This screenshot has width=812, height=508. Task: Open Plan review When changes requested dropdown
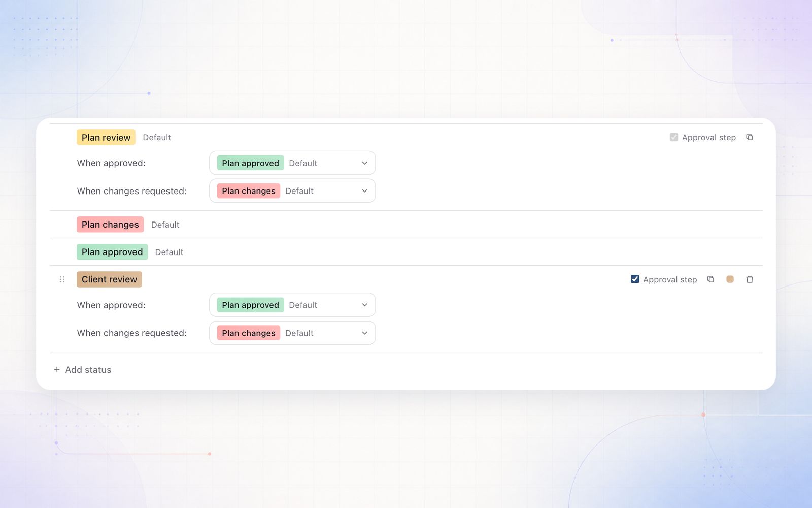pos(292,191)
